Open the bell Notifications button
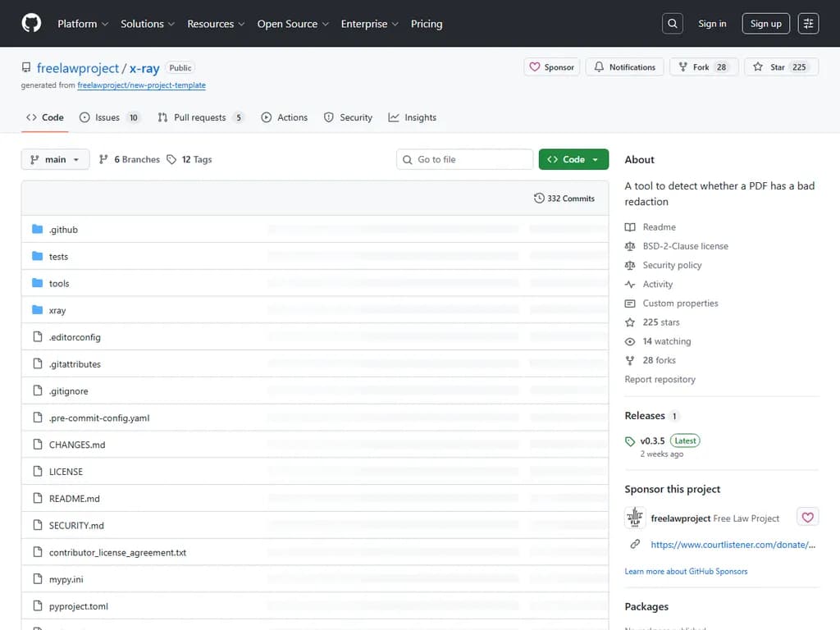Viewport: 840px width, 630px height. click(x=624, y=67)
